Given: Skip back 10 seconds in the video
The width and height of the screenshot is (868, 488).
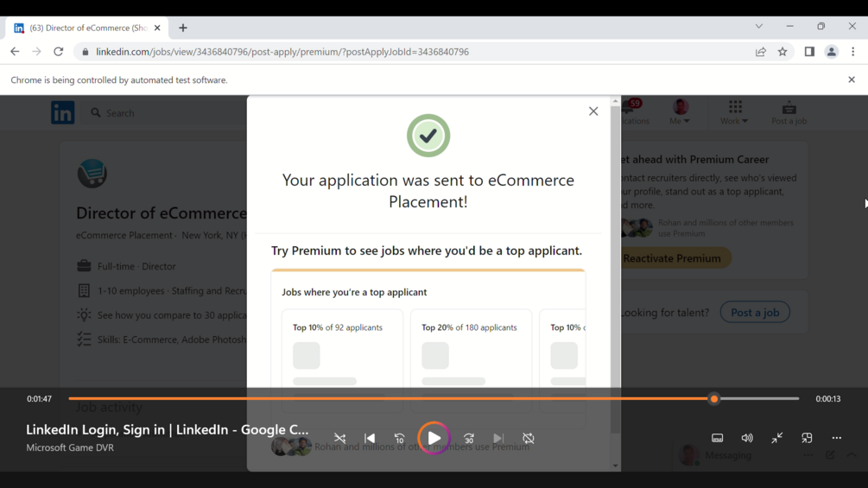Looking at the screenshot, I should pos(399,438).
